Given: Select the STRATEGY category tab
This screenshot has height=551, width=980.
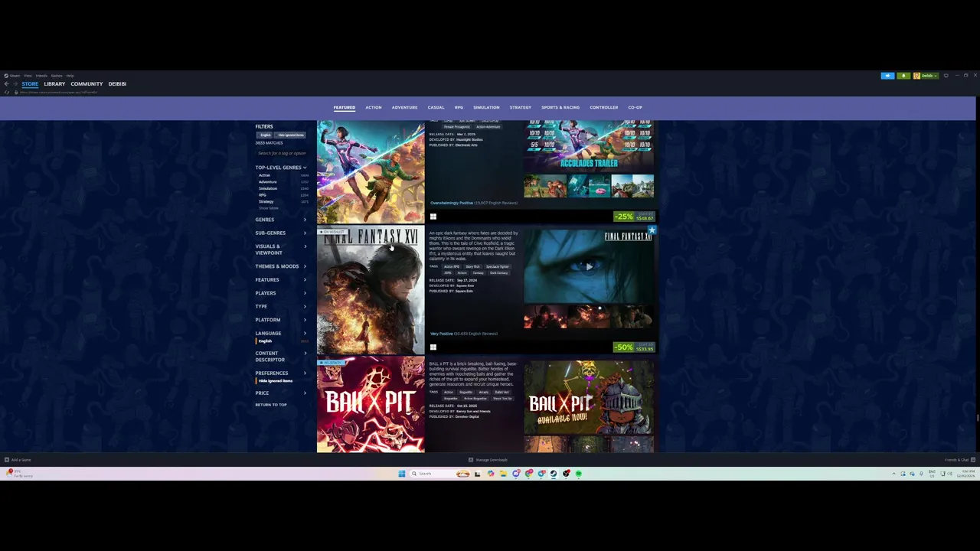Looking at the screenshot, I should 520,107.
